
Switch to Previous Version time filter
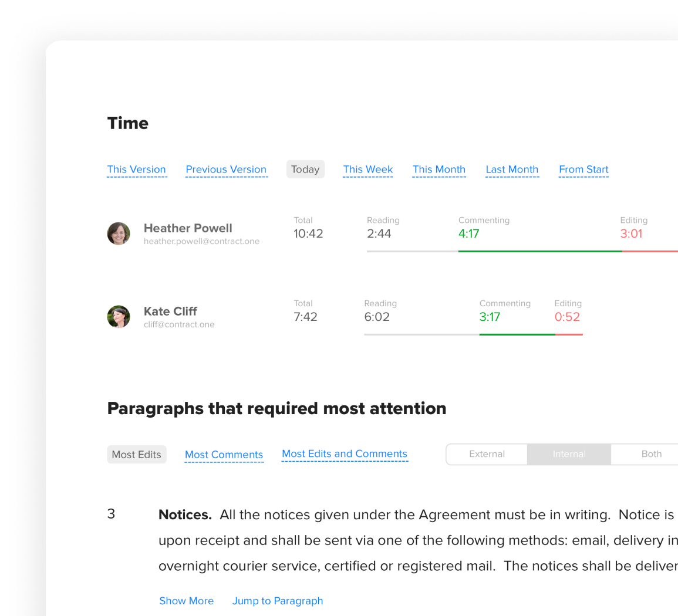tap(226, 170)
